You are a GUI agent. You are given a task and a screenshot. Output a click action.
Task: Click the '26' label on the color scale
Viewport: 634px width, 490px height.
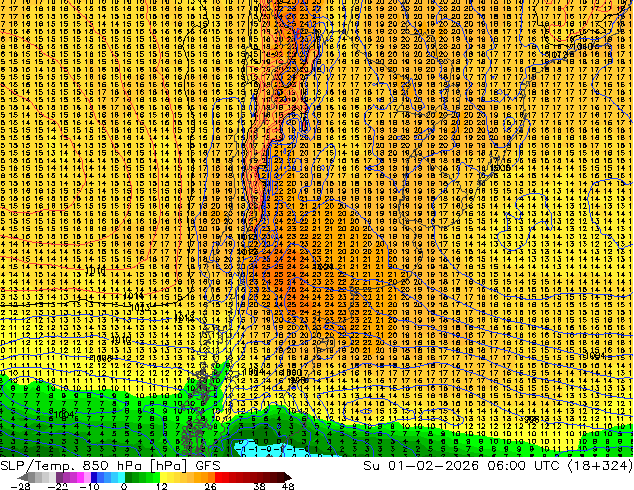click(x=210, y=486)
